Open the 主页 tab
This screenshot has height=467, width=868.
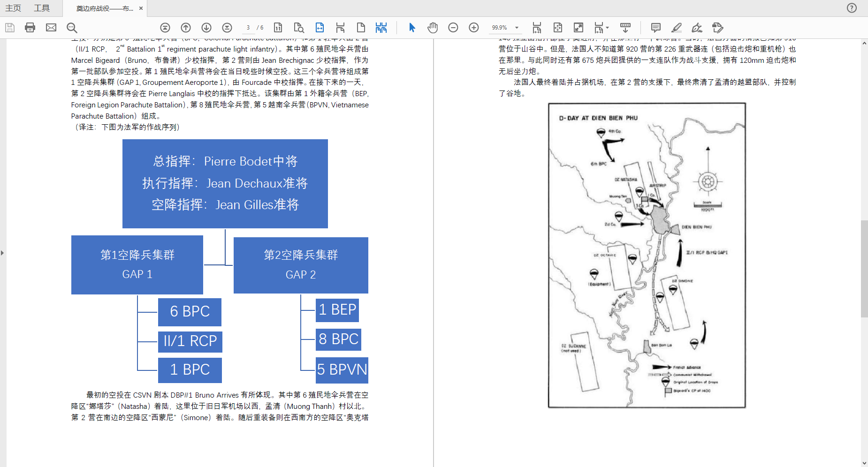[13, 8]
